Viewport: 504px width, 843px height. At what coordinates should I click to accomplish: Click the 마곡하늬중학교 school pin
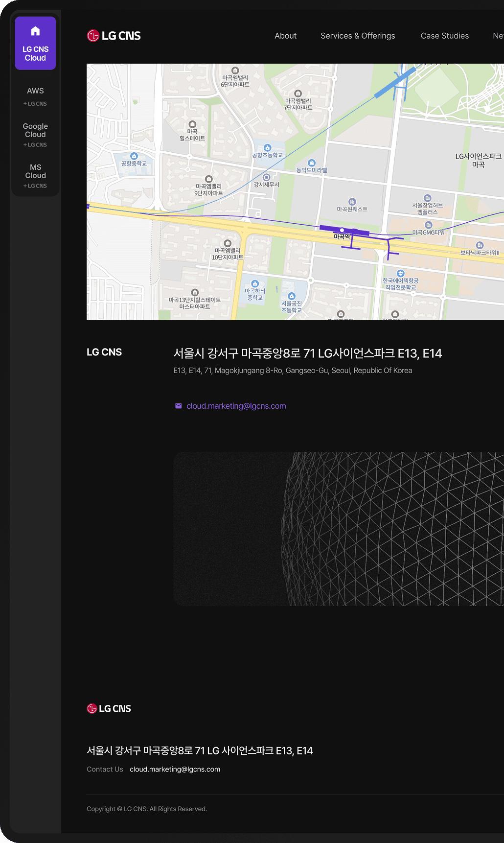[254, 284]
